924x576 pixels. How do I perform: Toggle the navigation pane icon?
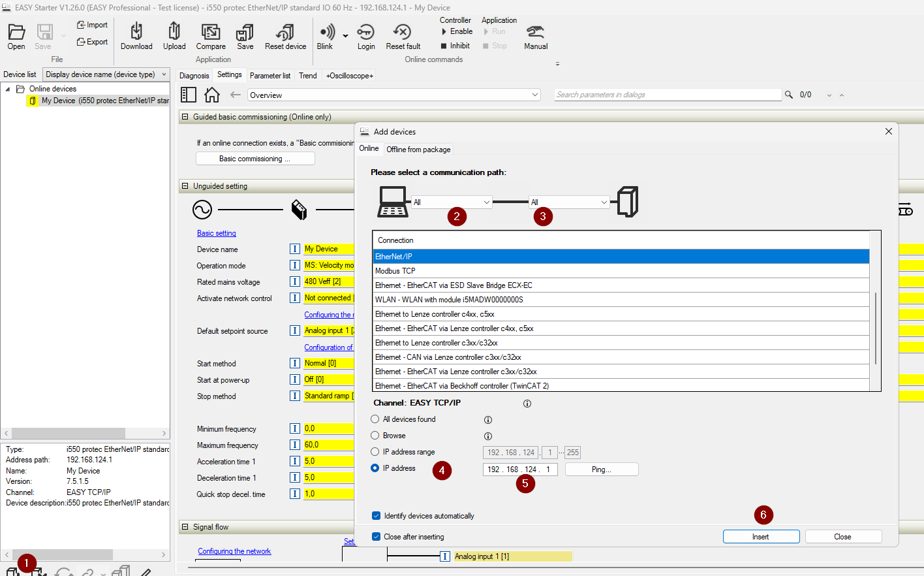(189, 95)
